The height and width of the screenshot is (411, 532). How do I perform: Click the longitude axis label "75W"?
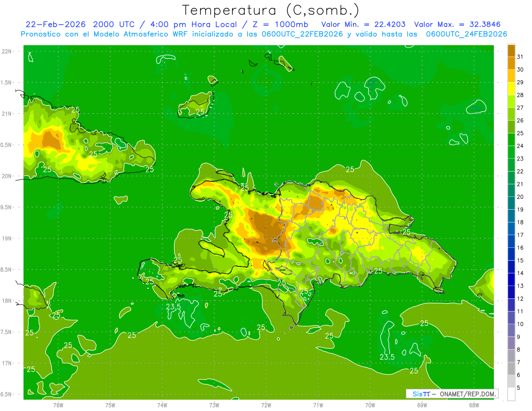110,405
